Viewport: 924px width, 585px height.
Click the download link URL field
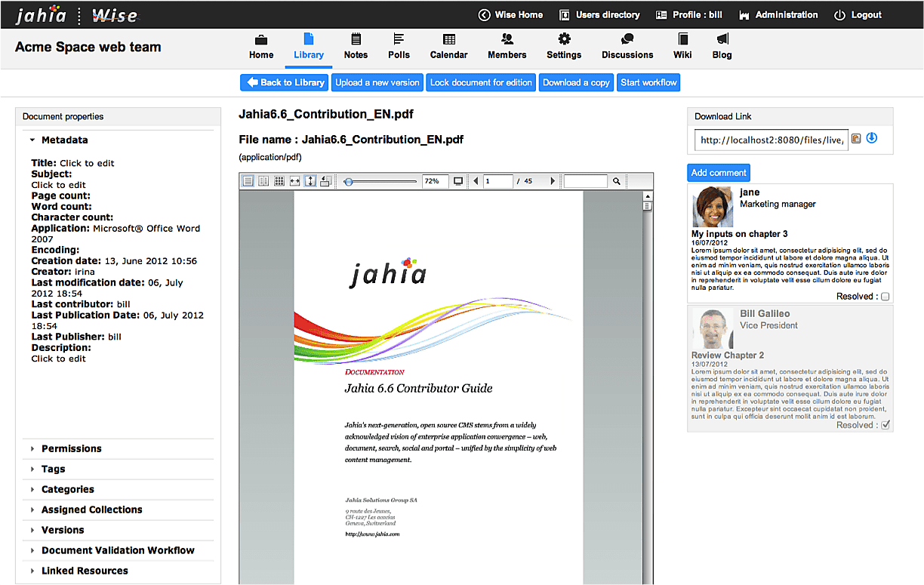pyautogui.click(x=772, y=140)
